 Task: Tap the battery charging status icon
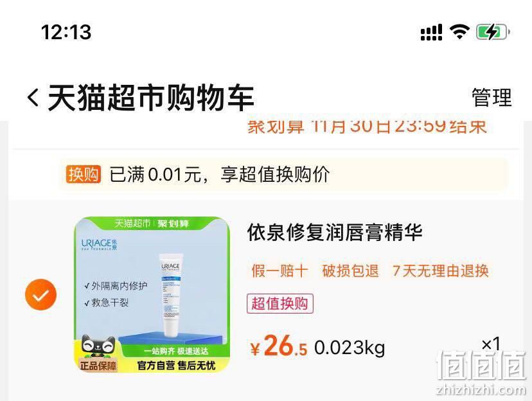[x=493, y=32]
